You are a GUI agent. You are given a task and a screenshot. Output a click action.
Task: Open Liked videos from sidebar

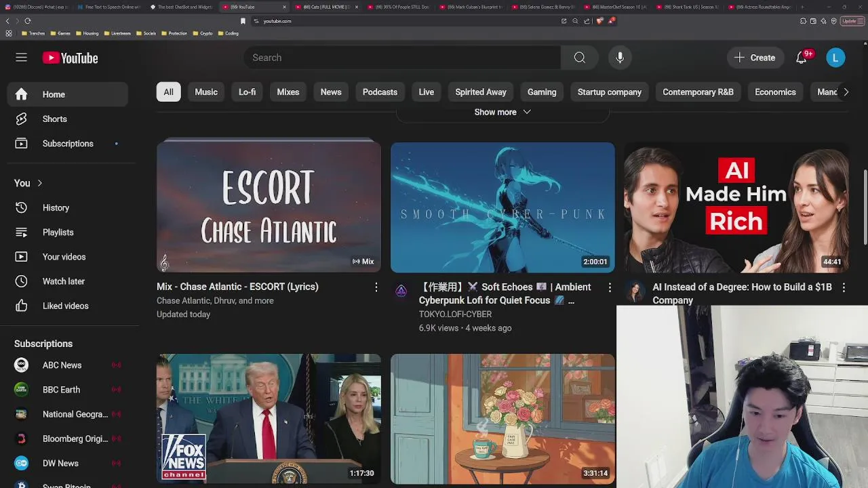(x=67, y=306)
